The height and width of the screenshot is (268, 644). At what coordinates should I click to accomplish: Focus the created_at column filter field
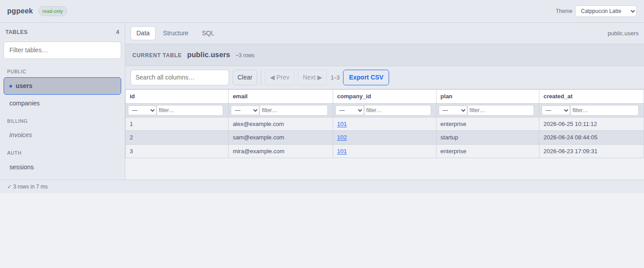point(604,110)
